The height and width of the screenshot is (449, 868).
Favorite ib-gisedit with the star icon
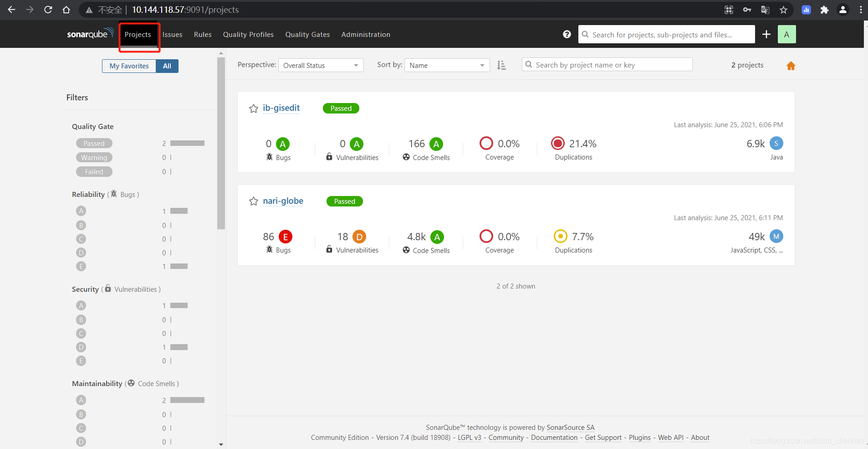pos(254,108)
